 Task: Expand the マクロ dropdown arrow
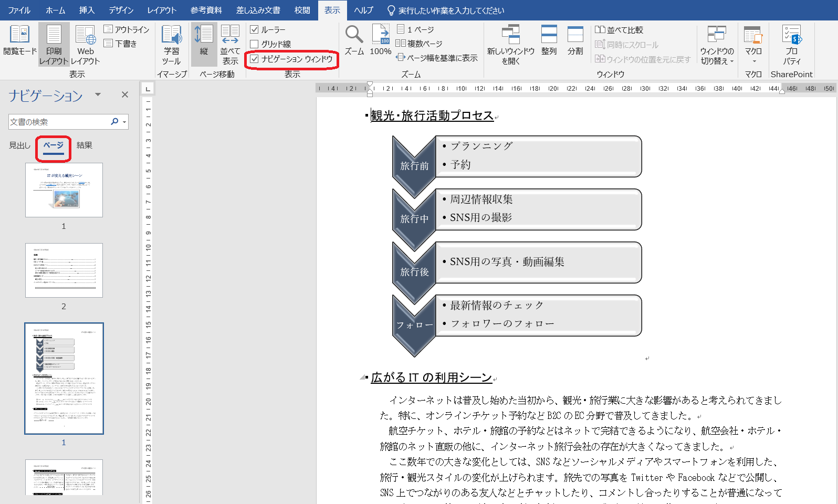point(754,61)
